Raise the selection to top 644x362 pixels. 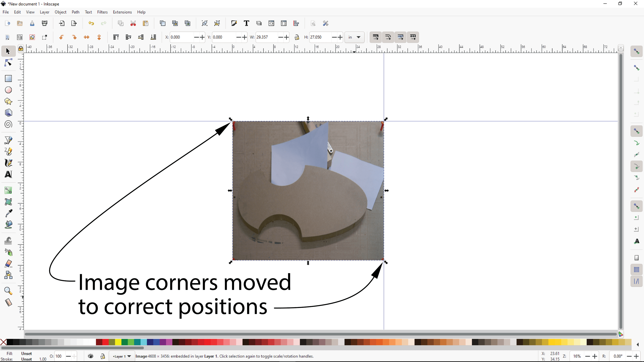pos(116,37)
